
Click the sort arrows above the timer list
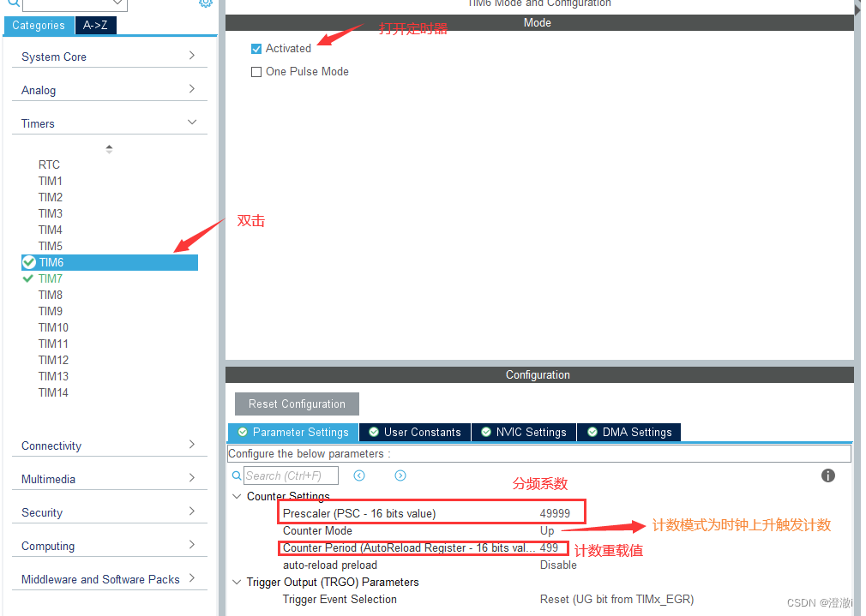109,149
